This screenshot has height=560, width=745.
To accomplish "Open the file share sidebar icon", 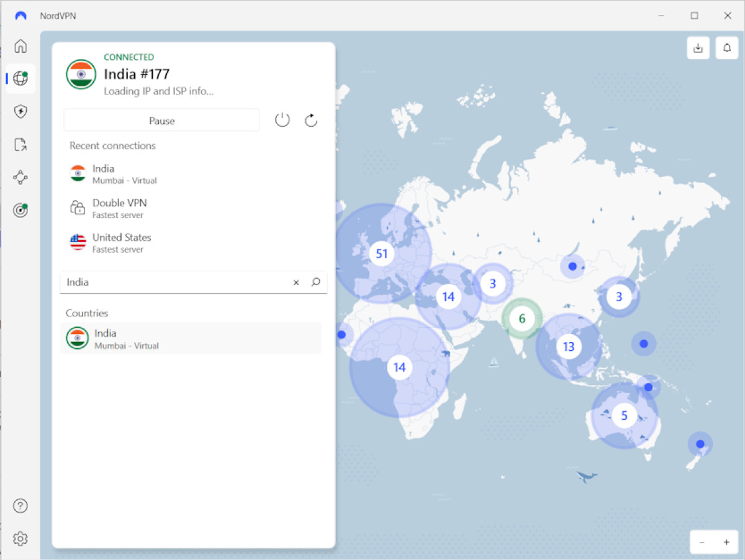I will pyautogui.click(x=20, y=145).
